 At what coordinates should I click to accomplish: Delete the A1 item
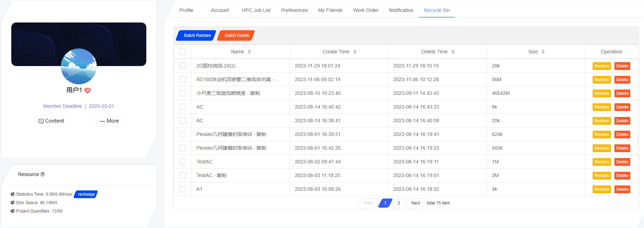pyautogui.click(x=622, y=189)
